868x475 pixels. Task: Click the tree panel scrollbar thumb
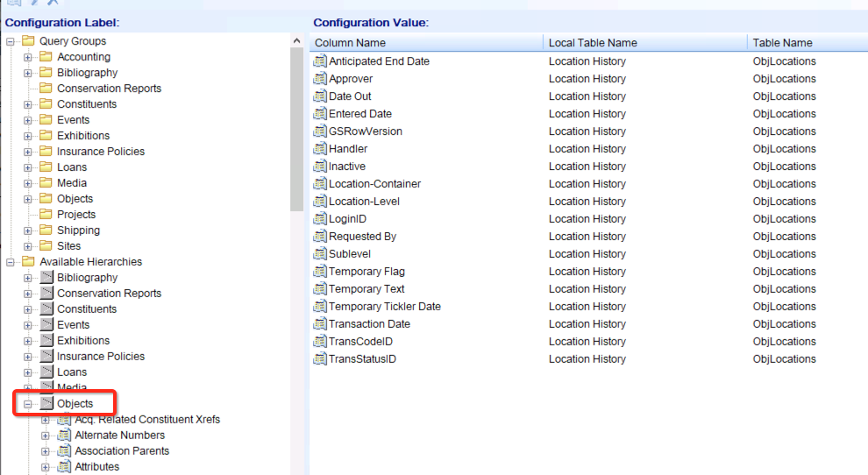point(296,129)
